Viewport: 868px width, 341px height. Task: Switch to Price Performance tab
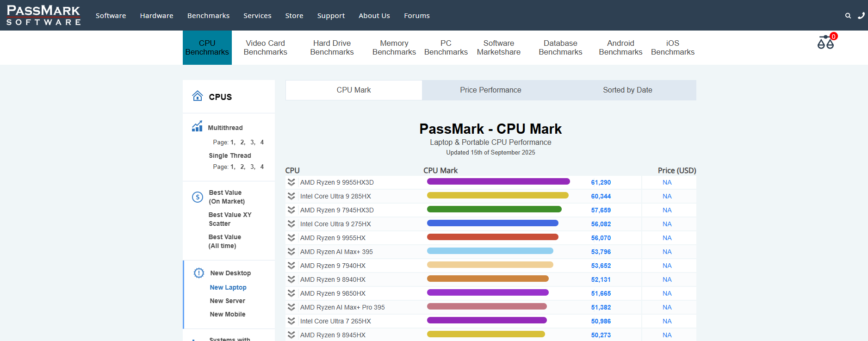click(x=490, y=90)
